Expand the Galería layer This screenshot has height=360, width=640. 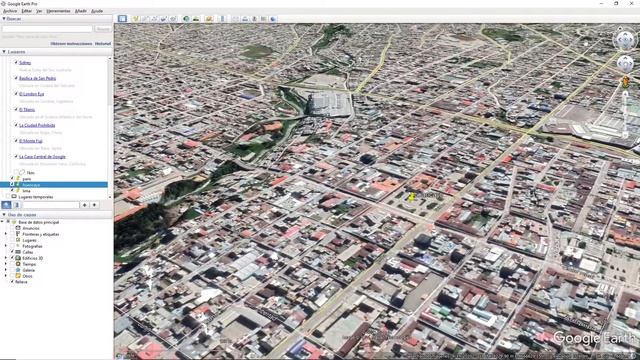(x=6, y=270)
